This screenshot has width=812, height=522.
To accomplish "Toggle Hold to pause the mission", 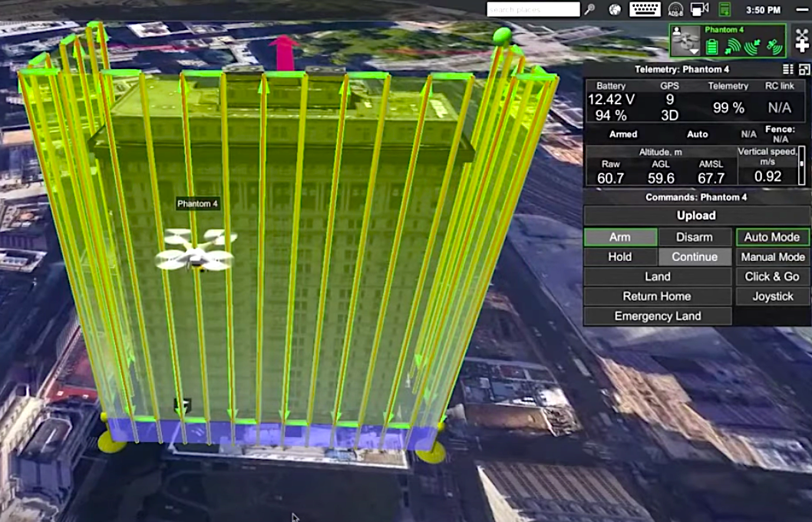I will point(620,256).
